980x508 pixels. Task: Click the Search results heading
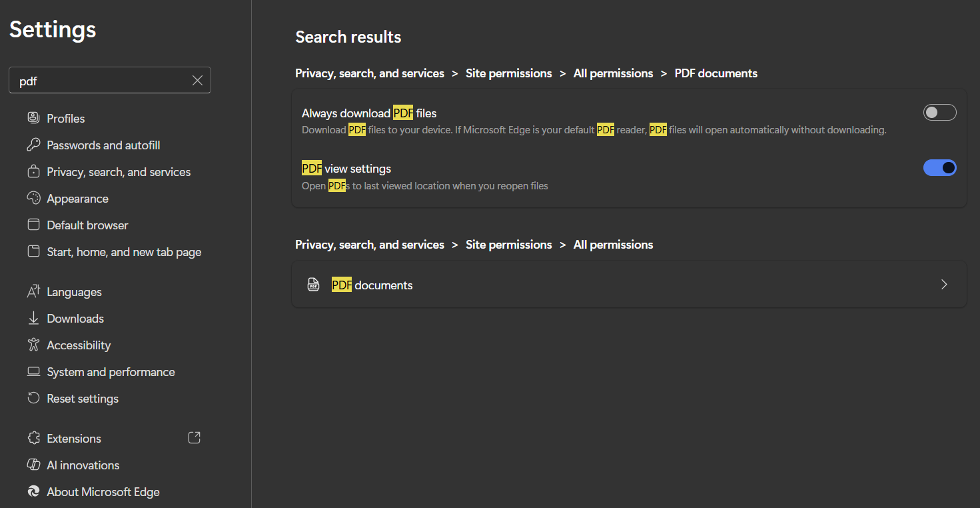tap(348, 37)
